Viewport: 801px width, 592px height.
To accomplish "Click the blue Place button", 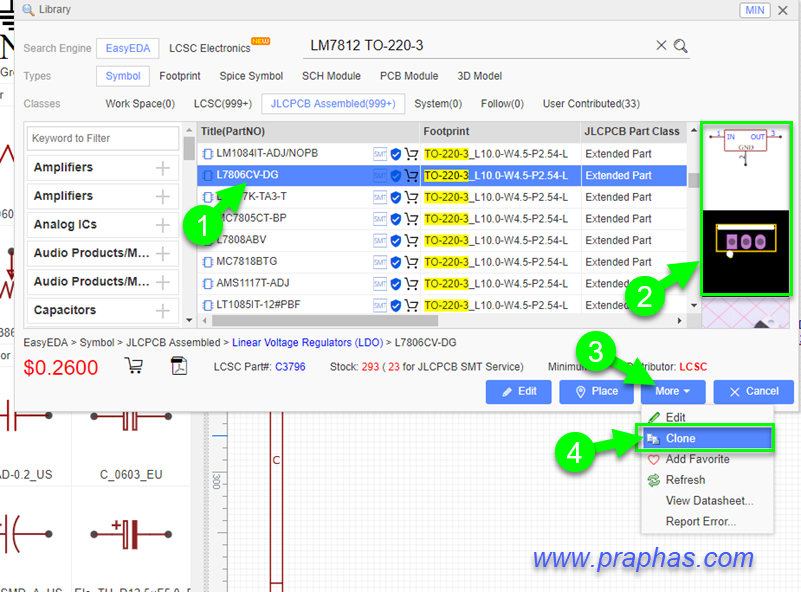I will point(596,392).
